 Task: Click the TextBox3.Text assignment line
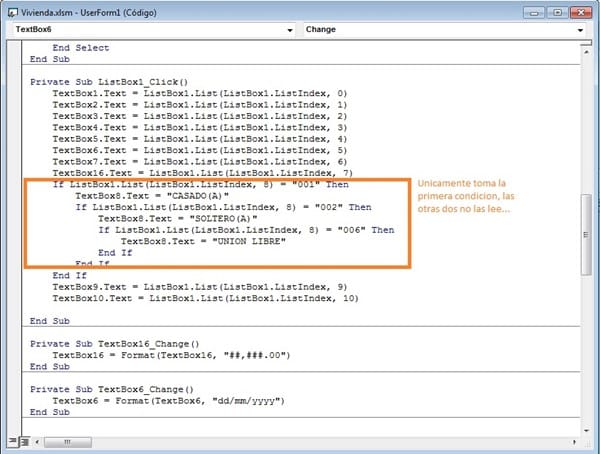199,116
